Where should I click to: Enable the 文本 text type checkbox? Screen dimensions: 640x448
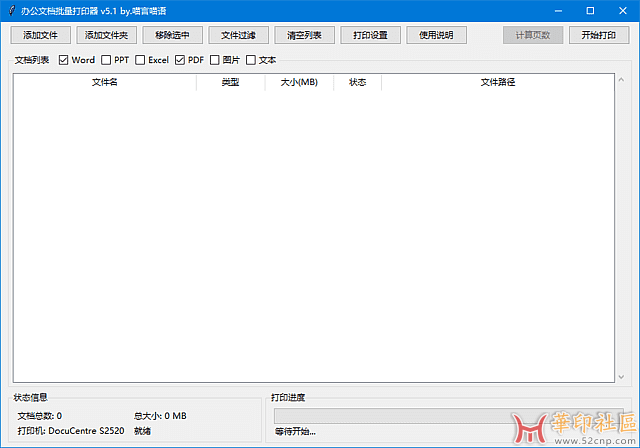[x=251, y=60]
